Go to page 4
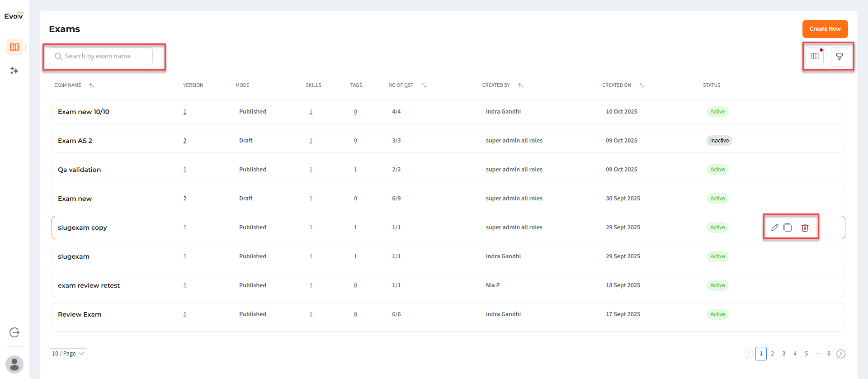 795,354
